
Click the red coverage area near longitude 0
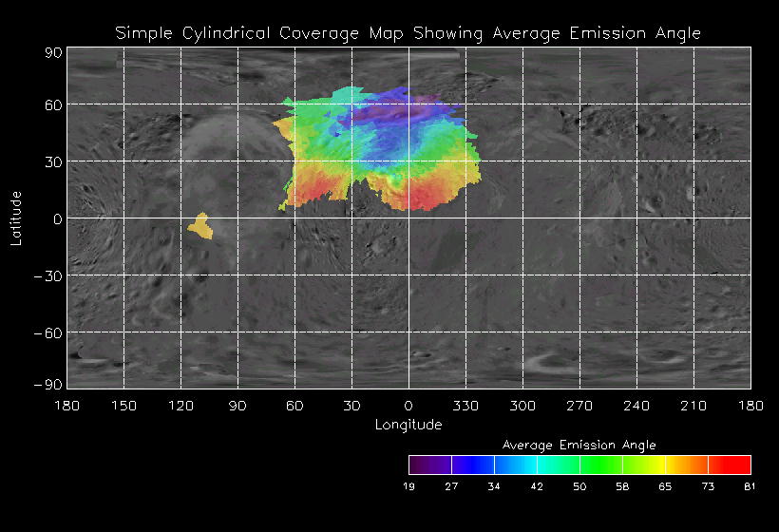click(x=418, y=197)
